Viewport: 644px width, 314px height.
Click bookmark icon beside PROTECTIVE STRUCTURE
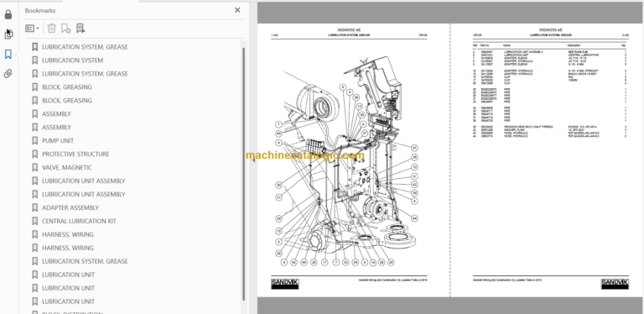(35, 154)
